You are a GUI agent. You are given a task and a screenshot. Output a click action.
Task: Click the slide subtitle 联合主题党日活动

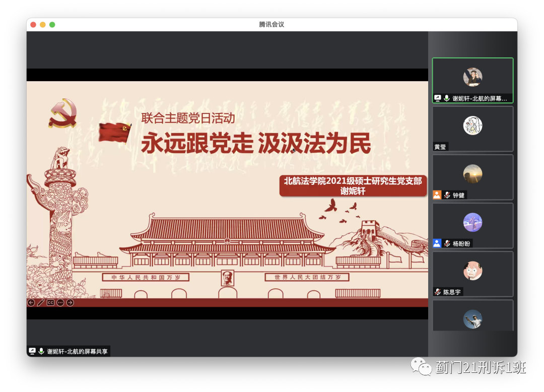188,118
